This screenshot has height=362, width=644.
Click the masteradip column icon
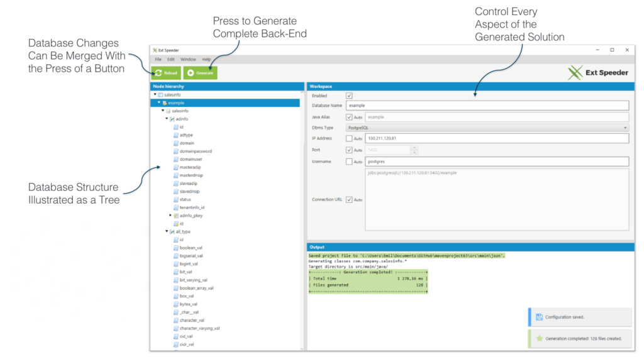176,167
